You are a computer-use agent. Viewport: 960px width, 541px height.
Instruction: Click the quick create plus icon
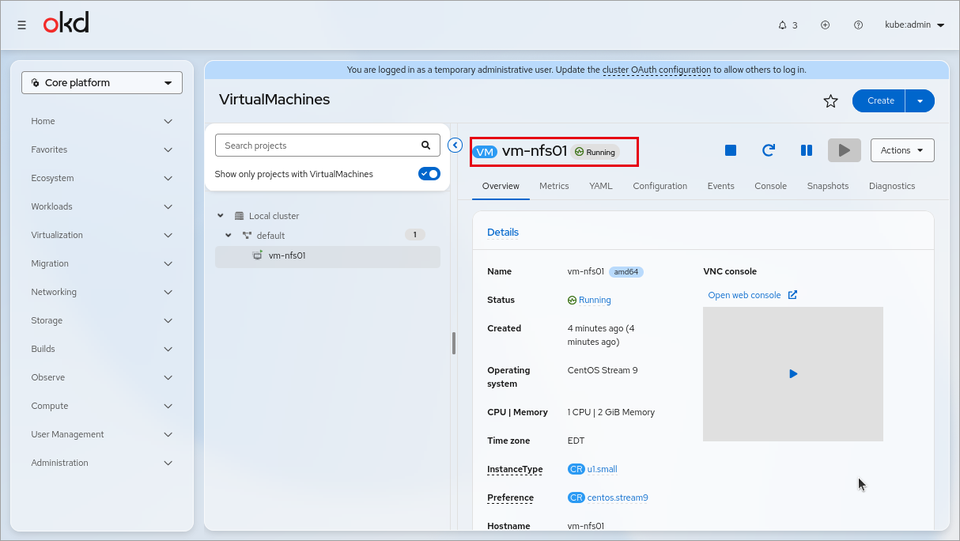tap(825, 25)
